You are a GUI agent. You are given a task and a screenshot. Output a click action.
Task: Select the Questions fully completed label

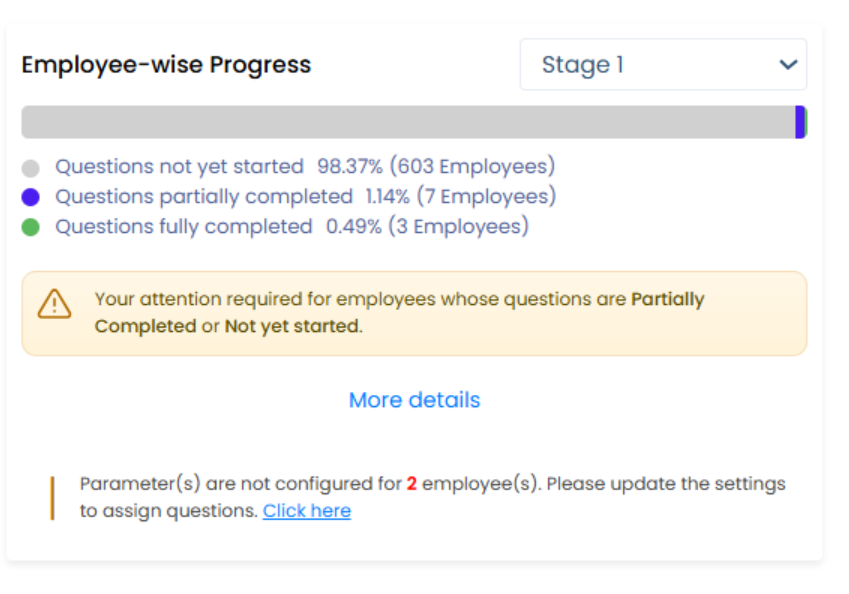click(x=184, y=227)
